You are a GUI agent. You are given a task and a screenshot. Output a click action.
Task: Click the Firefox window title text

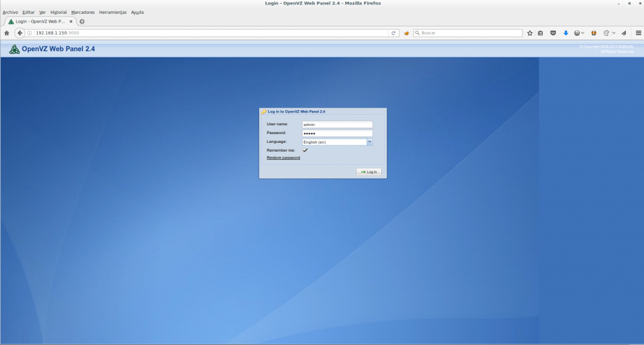pyautogui.click(x=323, y=3)
